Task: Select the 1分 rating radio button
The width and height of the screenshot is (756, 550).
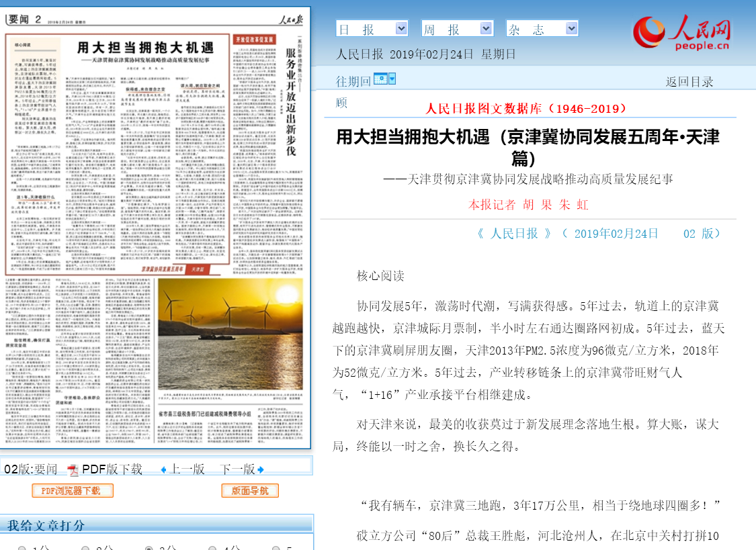Action: [22, 548]
